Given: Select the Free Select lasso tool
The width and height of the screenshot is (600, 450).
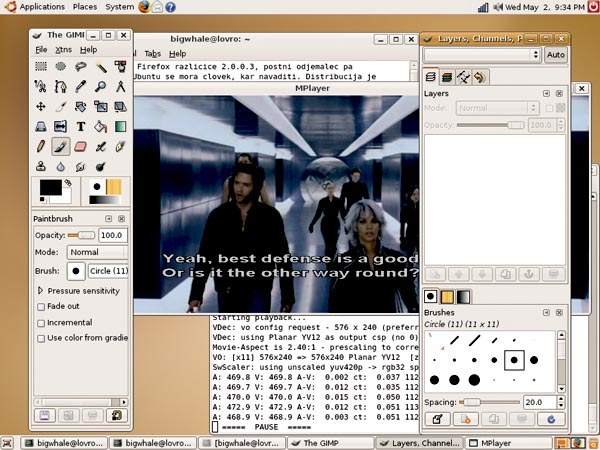Looking at the screenshot, I should 81,67.
